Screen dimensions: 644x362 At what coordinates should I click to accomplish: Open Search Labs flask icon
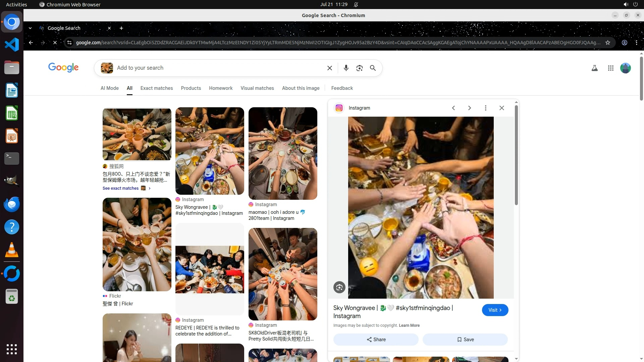(x=594, y=68)
